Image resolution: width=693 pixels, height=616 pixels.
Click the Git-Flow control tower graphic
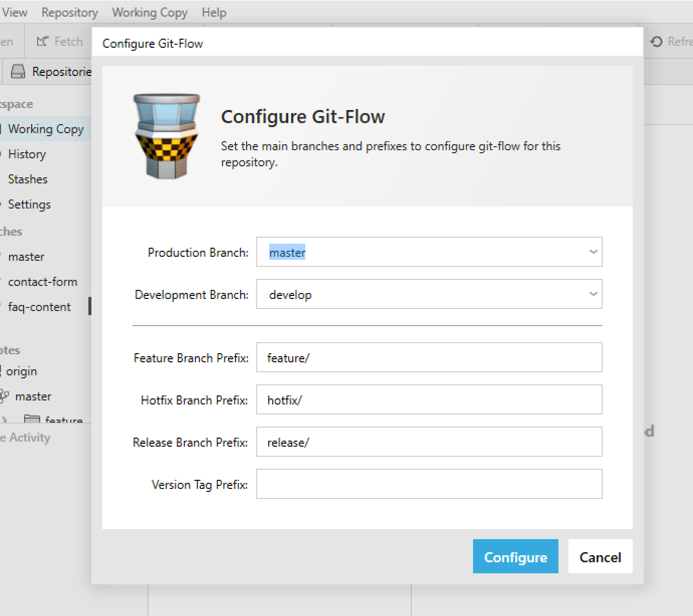pos(166,137)
